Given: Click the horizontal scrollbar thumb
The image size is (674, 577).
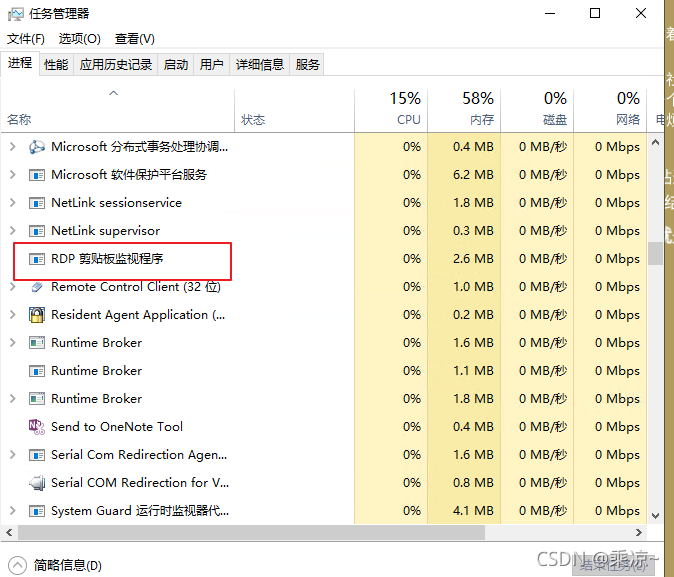Looking at the screenshot, I should click(251, 532).
